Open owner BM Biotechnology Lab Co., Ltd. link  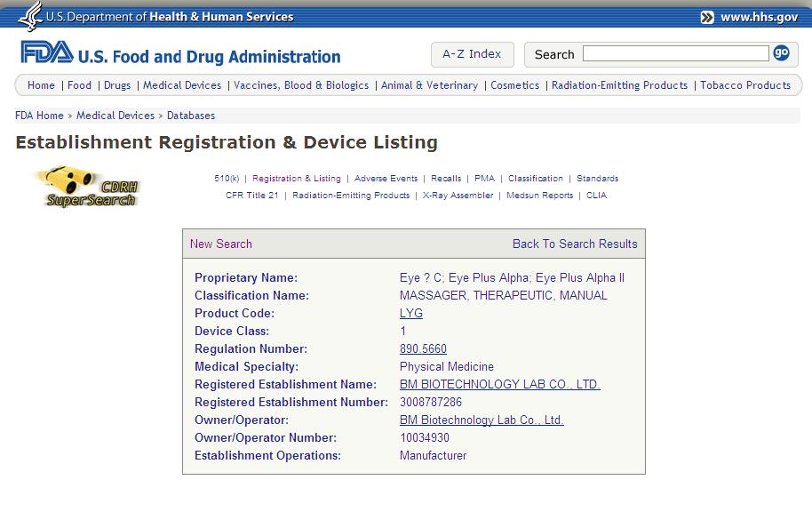point(482,420)
